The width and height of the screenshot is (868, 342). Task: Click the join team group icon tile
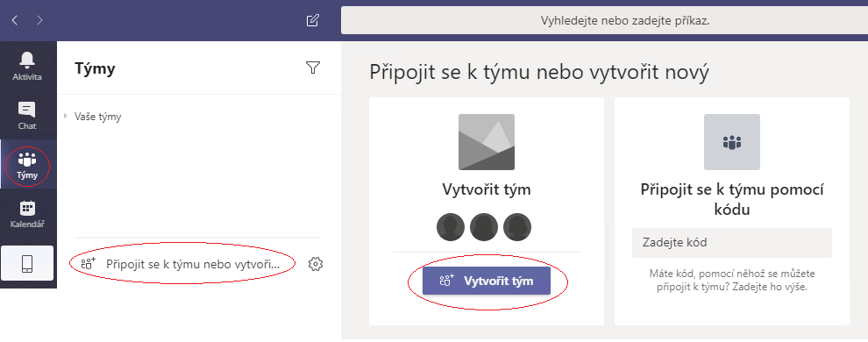(732, 142)
